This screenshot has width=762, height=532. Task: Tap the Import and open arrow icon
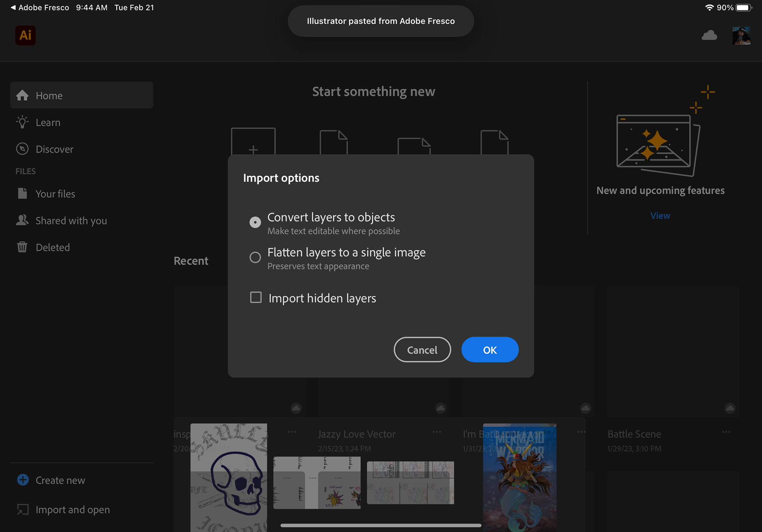[23, 509]
